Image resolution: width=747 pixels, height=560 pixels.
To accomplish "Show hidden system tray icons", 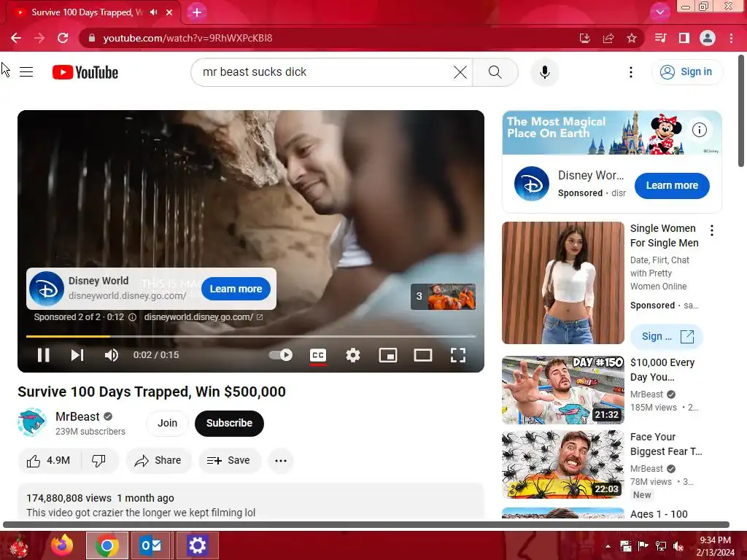I will coord(608,546).
